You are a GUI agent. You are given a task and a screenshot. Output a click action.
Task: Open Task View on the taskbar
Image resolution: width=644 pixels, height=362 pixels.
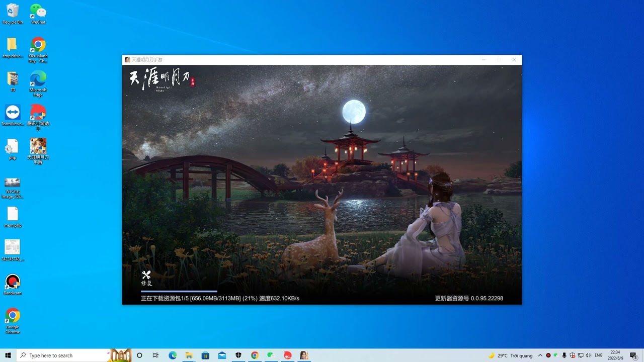click(155, 355)
